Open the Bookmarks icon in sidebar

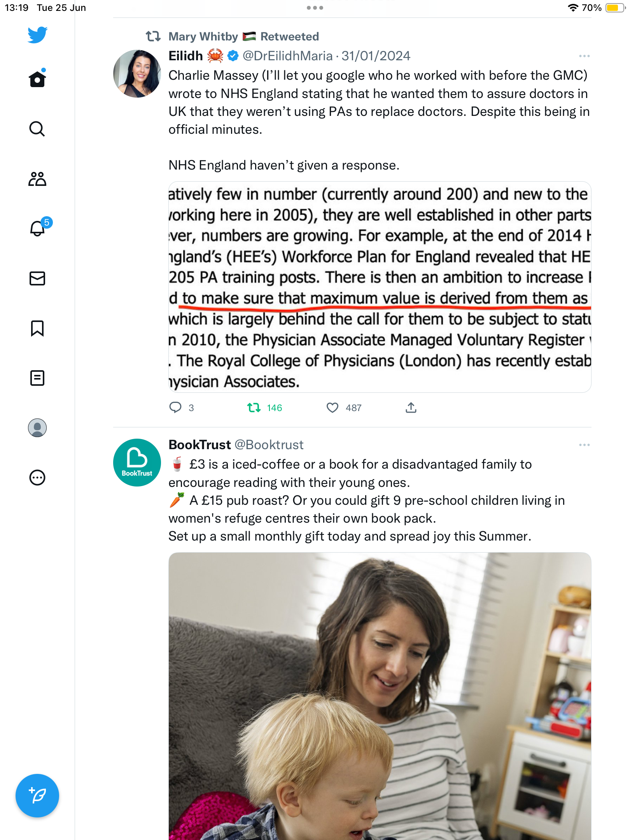(37, 328)
